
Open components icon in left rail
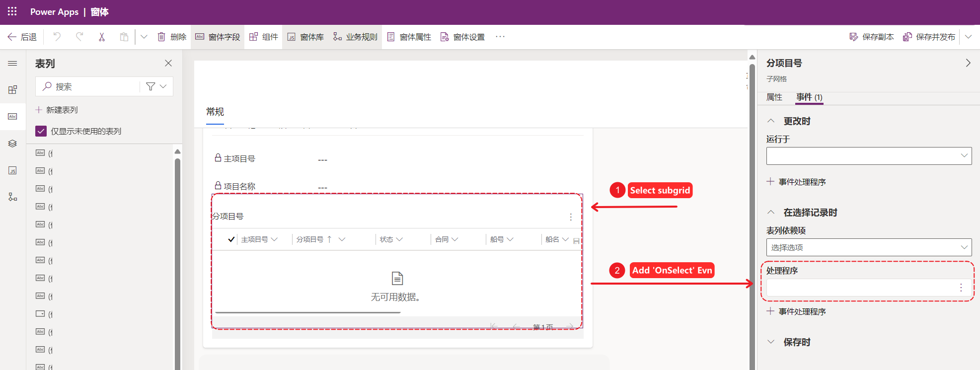pos(13,90)
